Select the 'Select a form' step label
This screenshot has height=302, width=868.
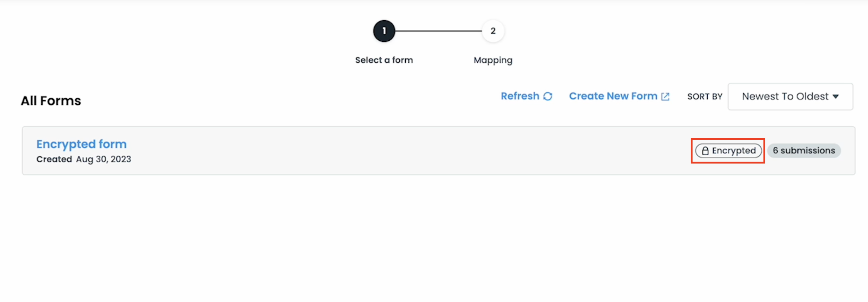click(384, 60)
